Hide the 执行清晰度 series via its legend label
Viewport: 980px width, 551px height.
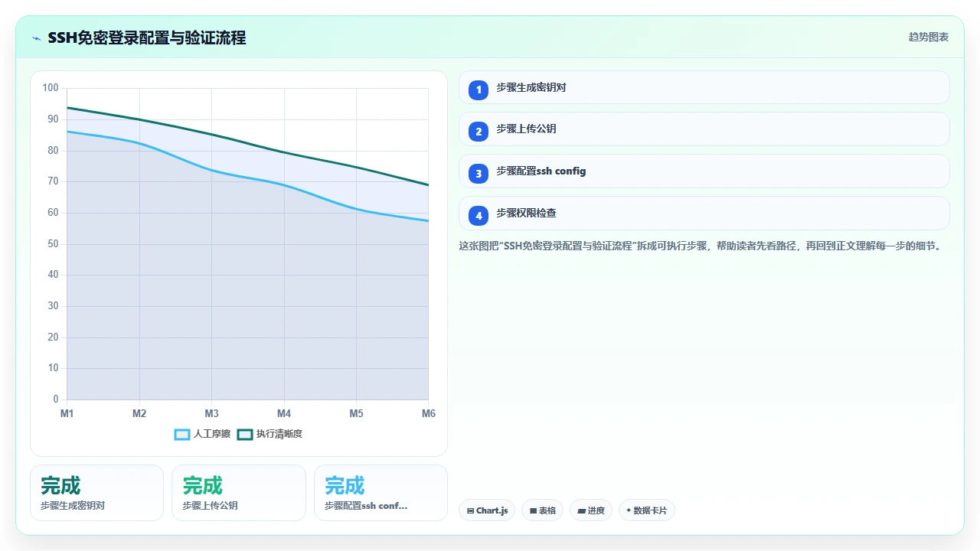[x=279, y=434]
